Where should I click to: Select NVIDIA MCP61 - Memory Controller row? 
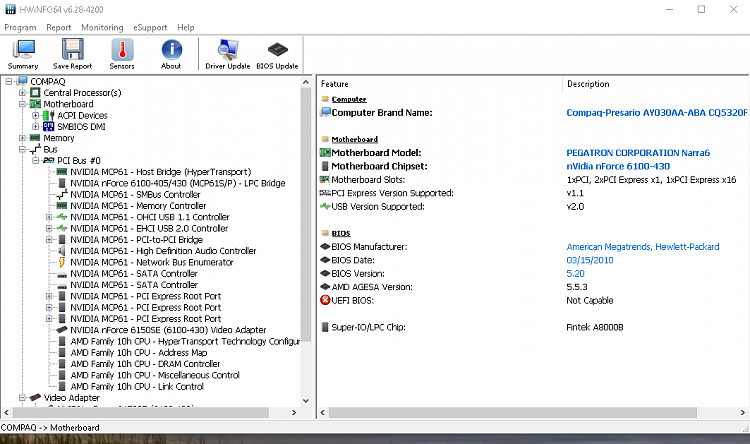[138, 206]
